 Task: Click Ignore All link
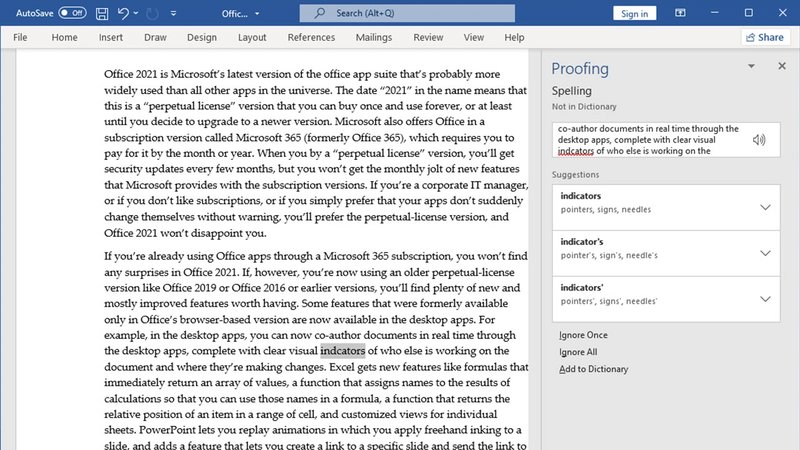pos(578,352)
